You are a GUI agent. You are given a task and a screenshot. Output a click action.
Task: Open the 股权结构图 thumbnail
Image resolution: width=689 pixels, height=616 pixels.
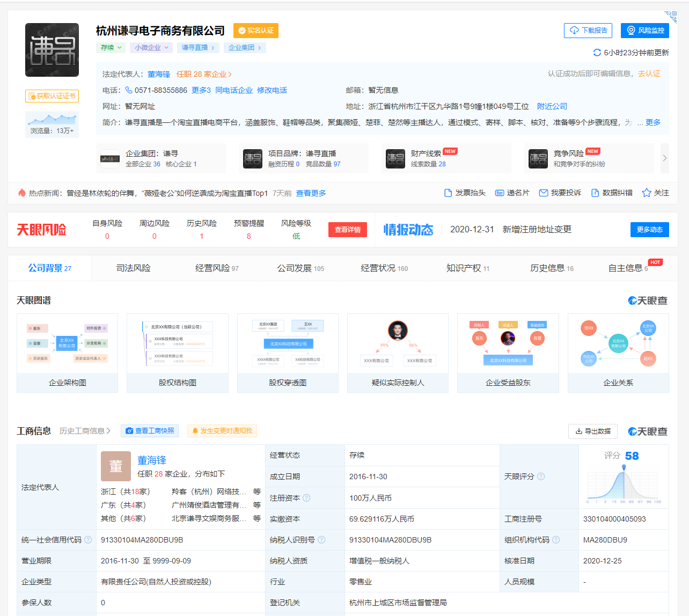click(178, 353)
